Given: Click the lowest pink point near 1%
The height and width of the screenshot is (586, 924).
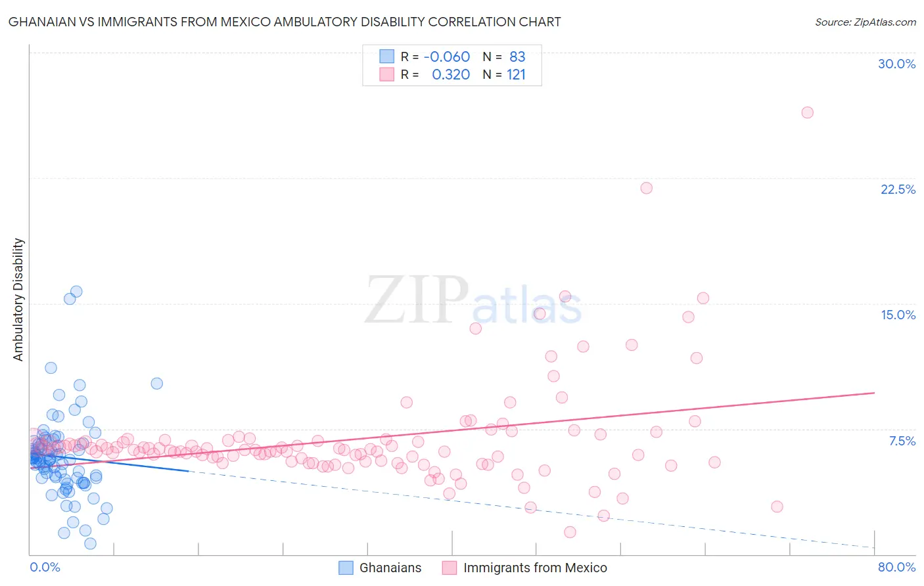Looking at the screenshot, I should pos(570,532).
